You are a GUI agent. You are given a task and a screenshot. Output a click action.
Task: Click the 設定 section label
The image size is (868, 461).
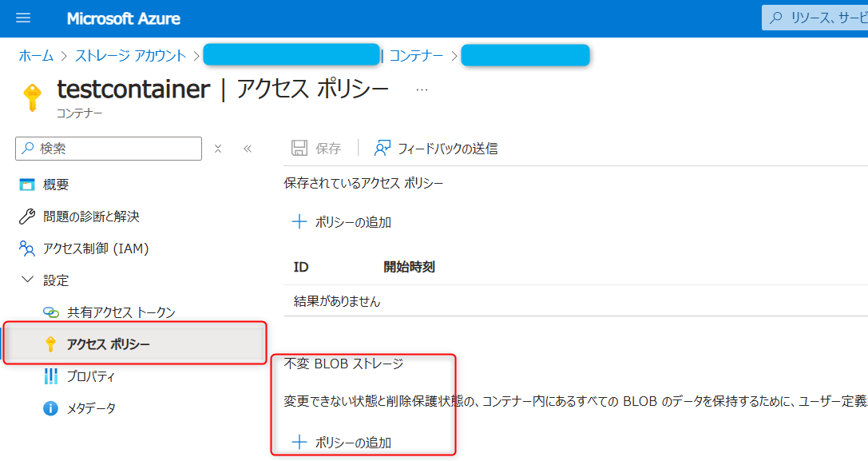tap(56, 280)
